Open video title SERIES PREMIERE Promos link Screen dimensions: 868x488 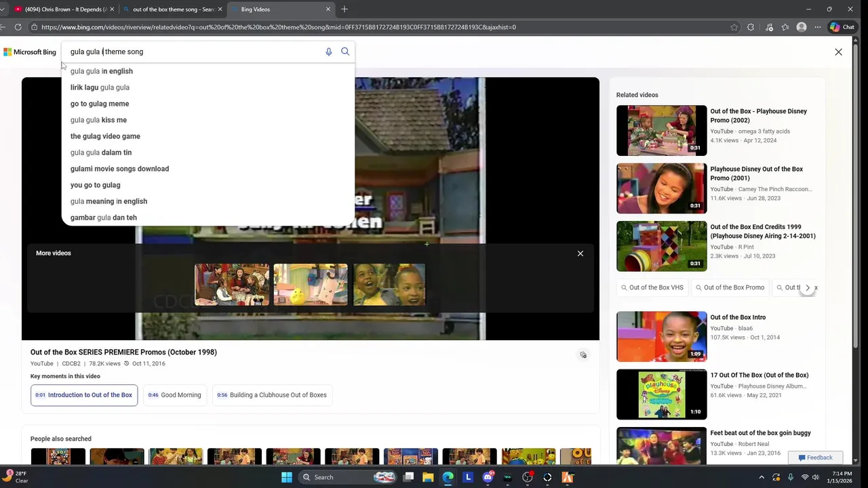(123, 352)
